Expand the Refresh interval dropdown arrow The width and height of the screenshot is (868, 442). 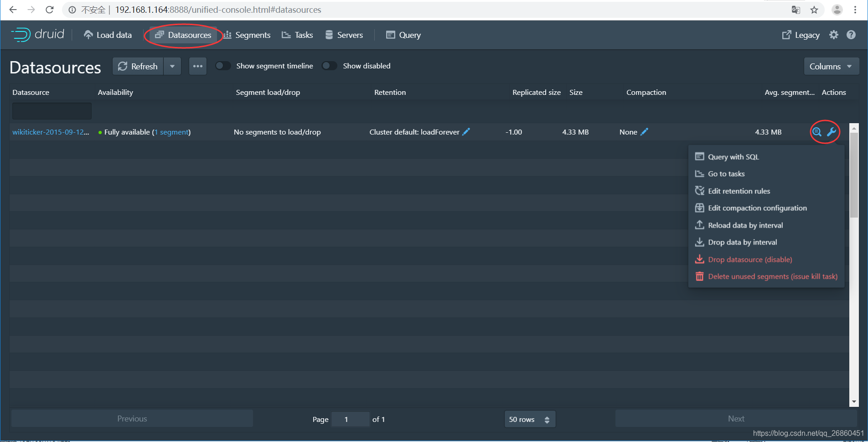pyautogui.click(x=172, y=66)
